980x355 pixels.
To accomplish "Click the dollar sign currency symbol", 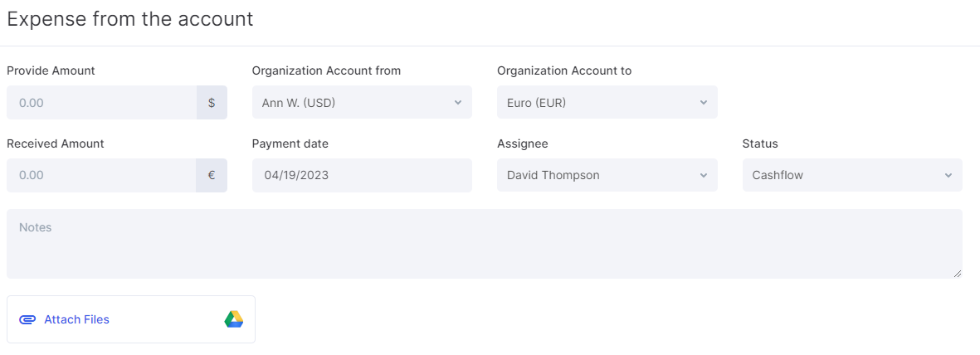I will pyautogui.click(x=212, y=103).
